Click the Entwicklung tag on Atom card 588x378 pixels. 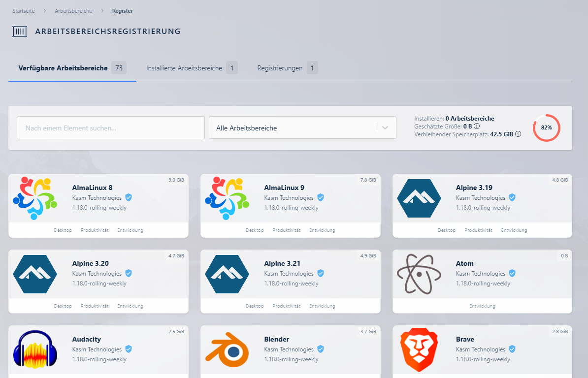[482, 306]
